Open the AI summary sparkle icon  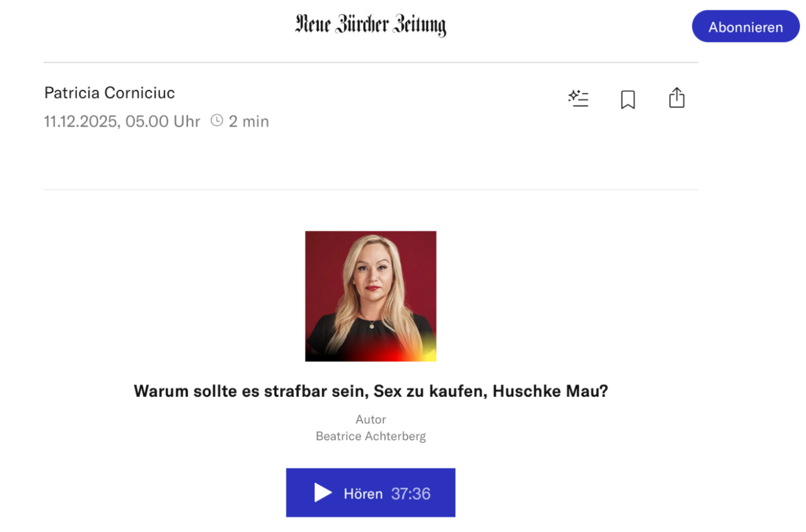578,98
